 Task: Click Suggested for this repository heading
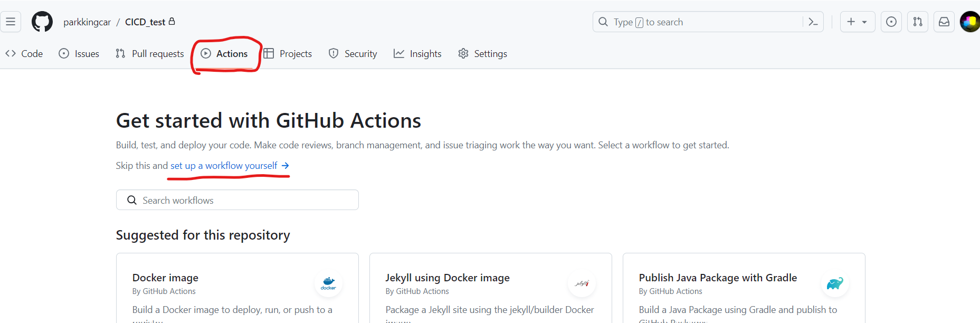coord(203,235)
